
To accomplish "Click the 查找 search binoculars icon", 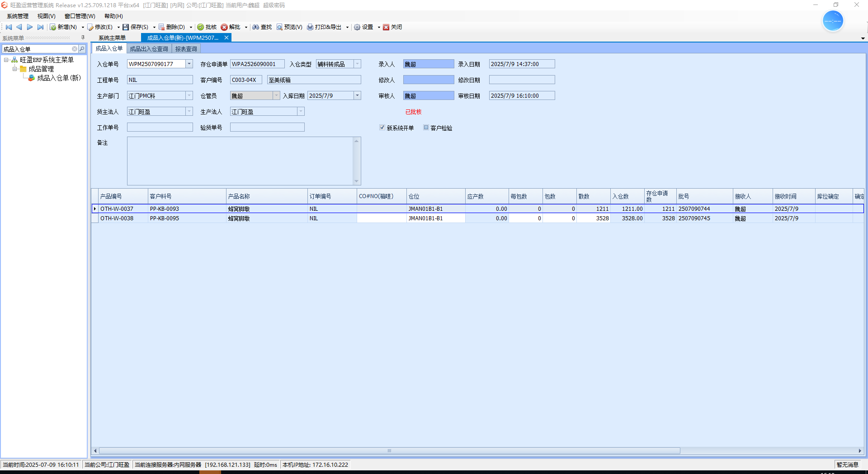I will [x=256, y=27].
